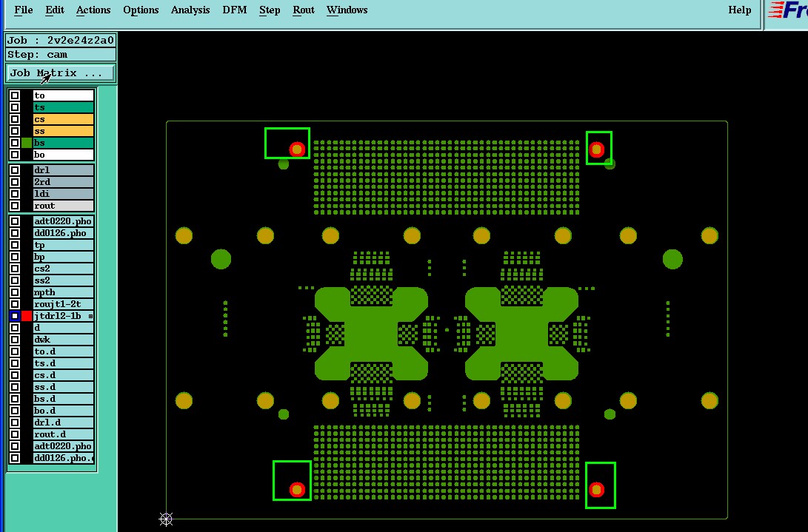
Task: Select the bp layer name
Action: tap(64, 257)
